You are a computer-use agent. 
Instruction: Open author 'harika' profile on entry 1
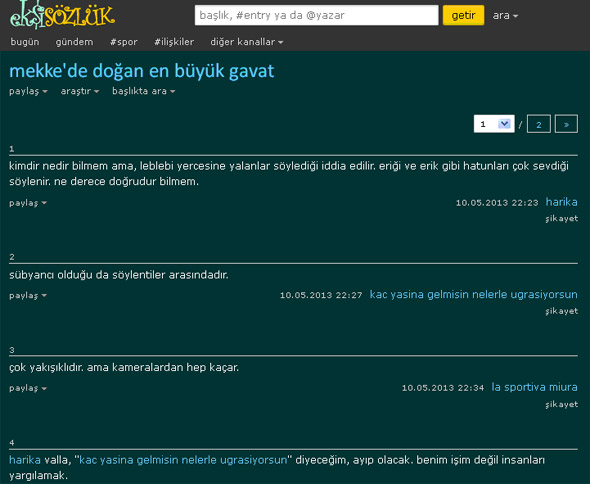(561, 202)
